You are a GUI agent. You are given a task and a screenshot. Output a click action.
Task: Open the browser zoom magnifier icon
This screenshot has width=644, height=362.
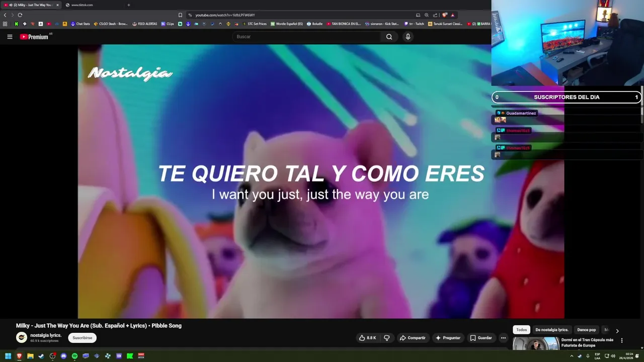coord(427,15)
